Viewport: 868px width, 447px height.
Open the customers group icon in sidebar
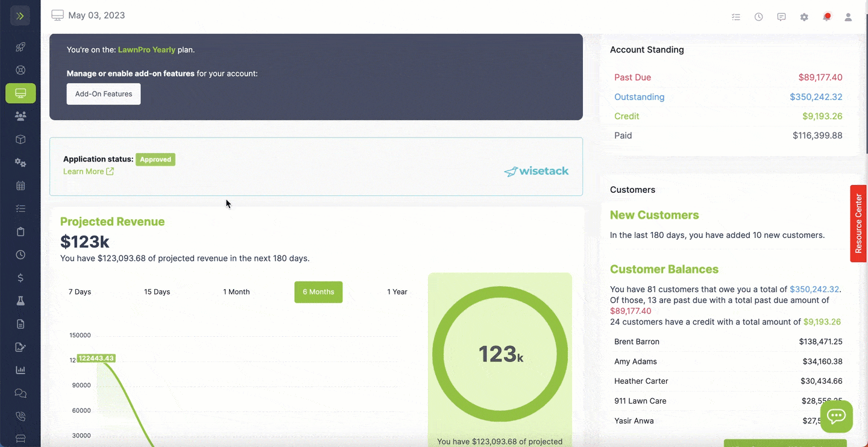click(x=20, y=116)
